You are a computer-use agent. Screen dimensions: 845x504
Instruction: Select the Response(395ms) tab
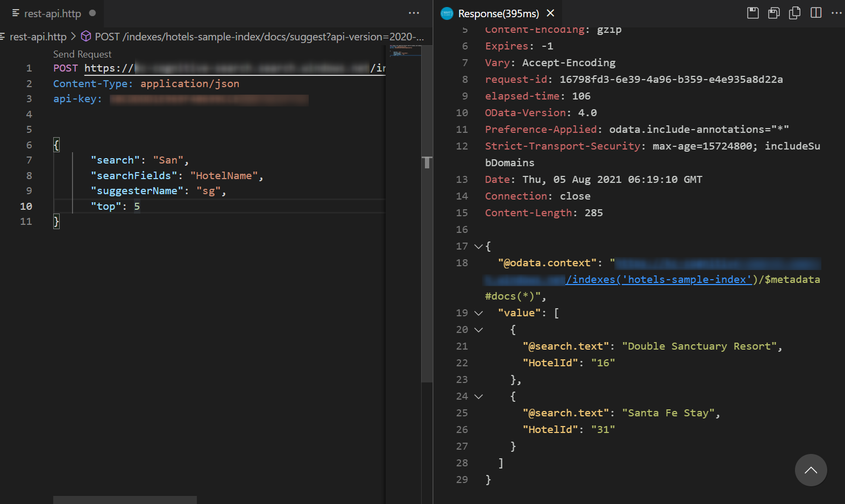tap(498, 13)
